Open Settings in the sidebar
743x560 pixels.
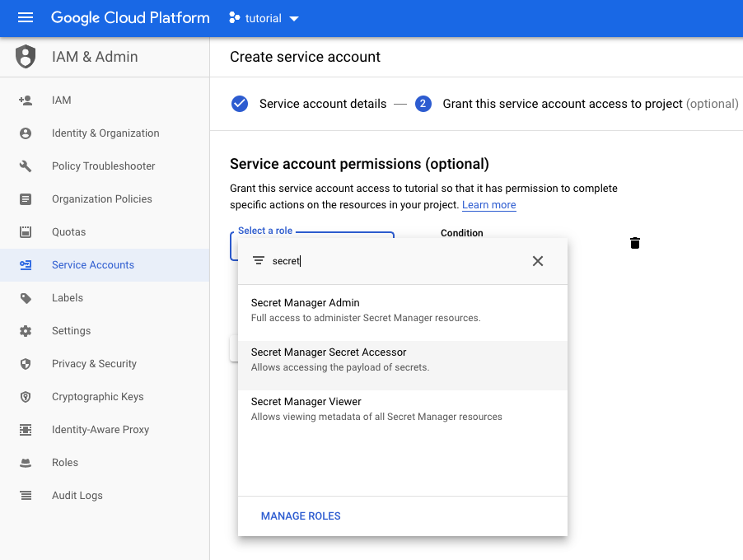pyautogui.click(x=105, y=331)
